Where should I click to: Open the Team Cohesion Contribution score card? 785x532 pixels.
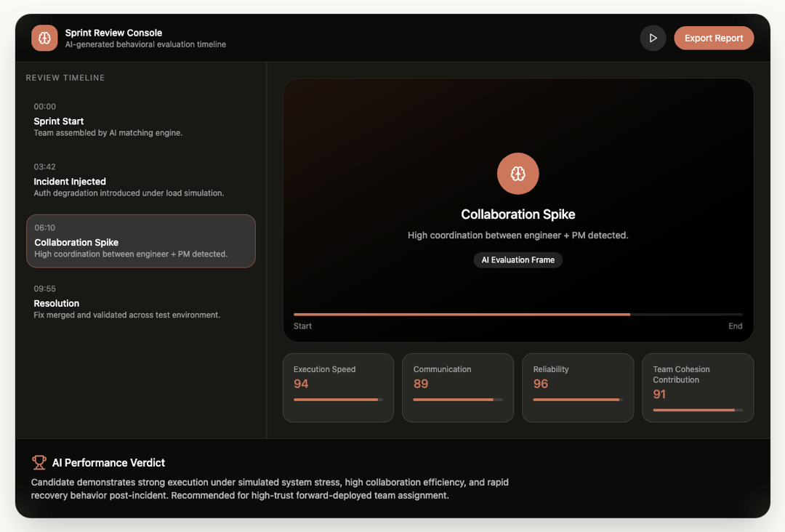tap(698, 388)
